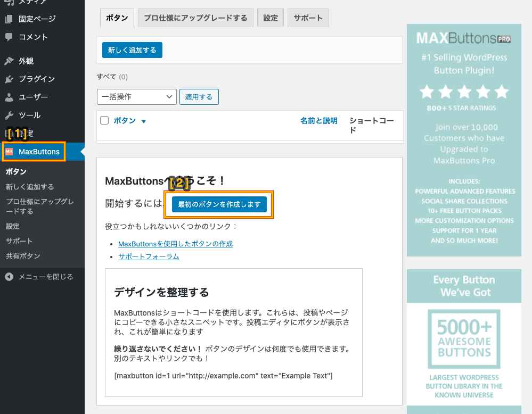The width and height of the screenshot is (532, 414).
Task: Sort by the ボタン column arrow
Action: click(144, 121)
